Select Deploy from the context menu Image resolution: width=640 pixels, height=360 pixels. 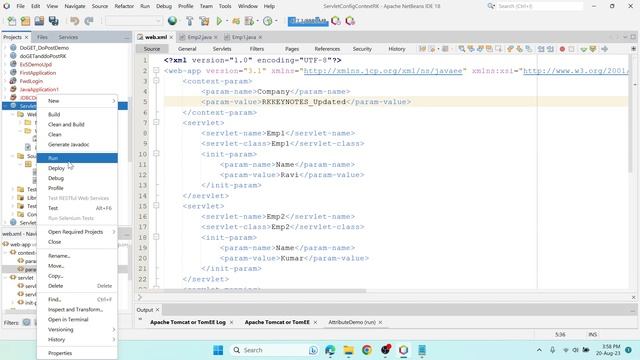77,168
